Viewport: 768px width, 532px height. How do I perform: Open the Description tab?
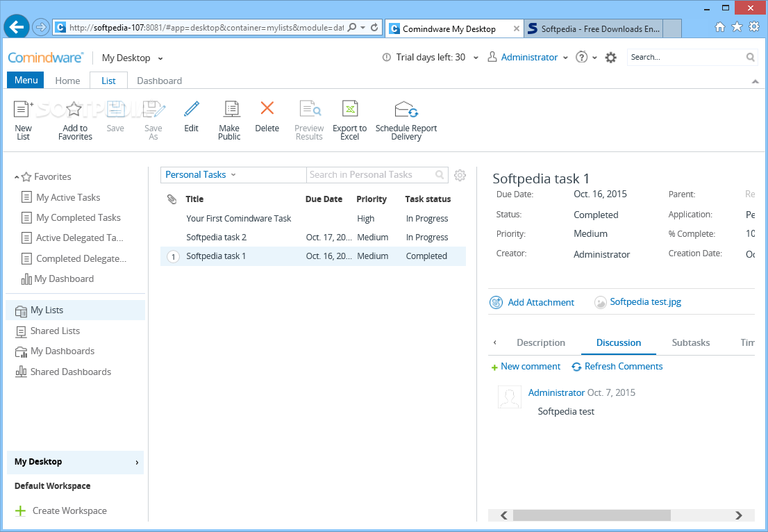click(x=541, y=343)
